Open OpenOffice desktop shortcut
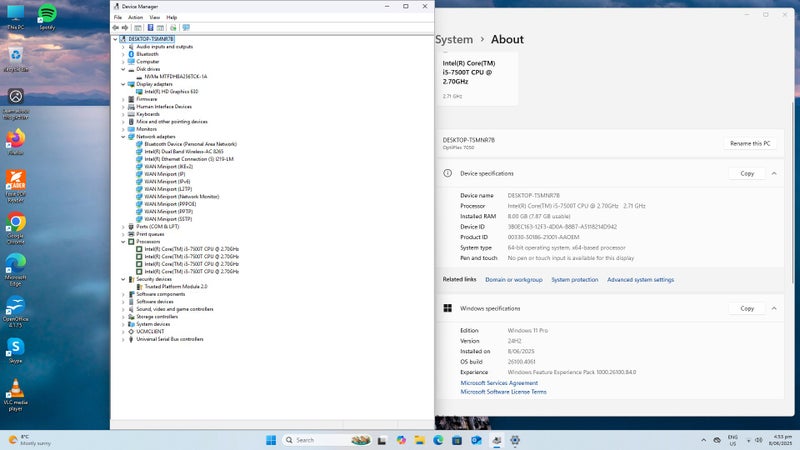The height and width of the screenshot is (450, 800). pos(16,312)
